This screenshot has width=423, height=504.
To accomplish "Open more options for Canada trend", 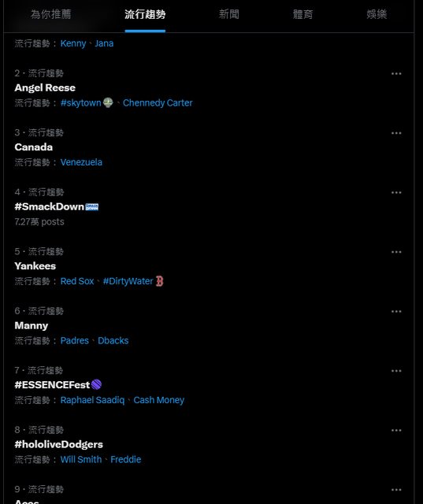I will click(396, 133).
